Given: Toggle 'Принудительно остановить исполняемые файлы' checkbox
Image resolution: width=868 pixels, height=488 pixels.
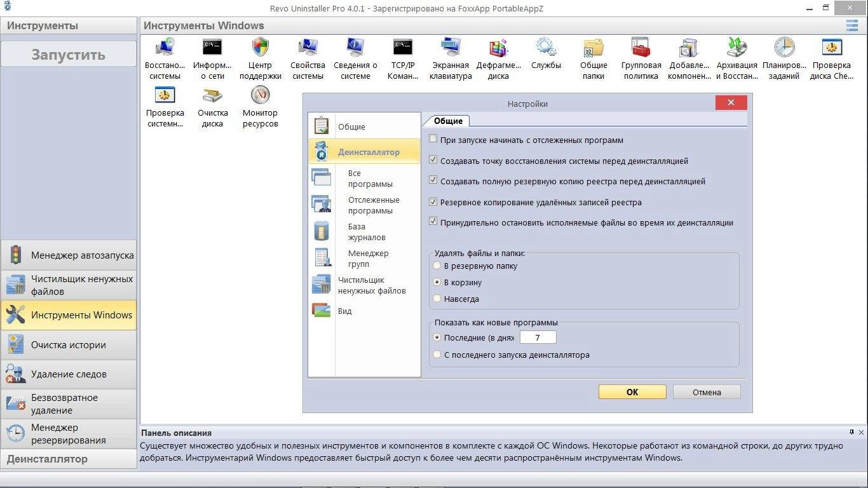Looking at the screenshot, I should [x=433, y=222].
